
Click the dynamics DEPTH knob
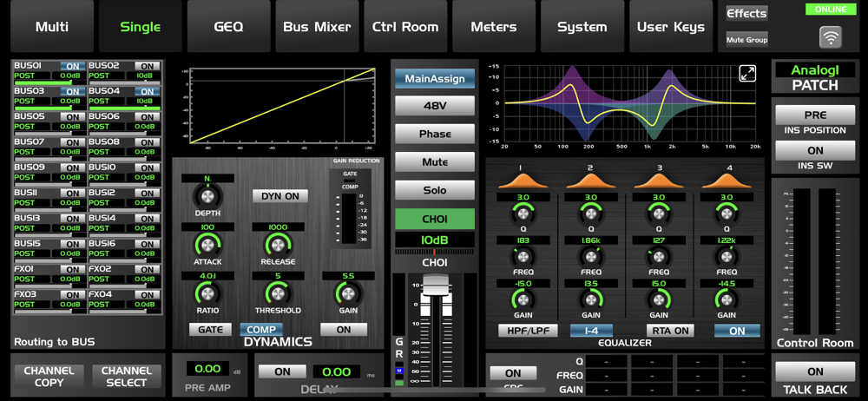tap(207, 196)
